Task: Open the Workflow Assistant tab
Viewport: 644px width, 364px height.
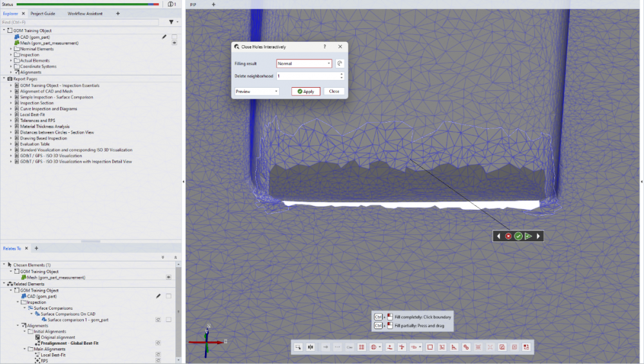Action: (x=85, y=13)
